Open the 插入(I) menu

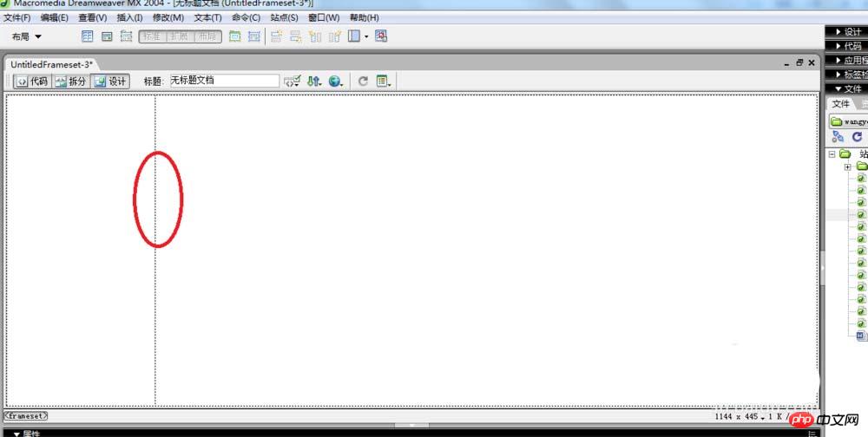[x=129, y=17]
